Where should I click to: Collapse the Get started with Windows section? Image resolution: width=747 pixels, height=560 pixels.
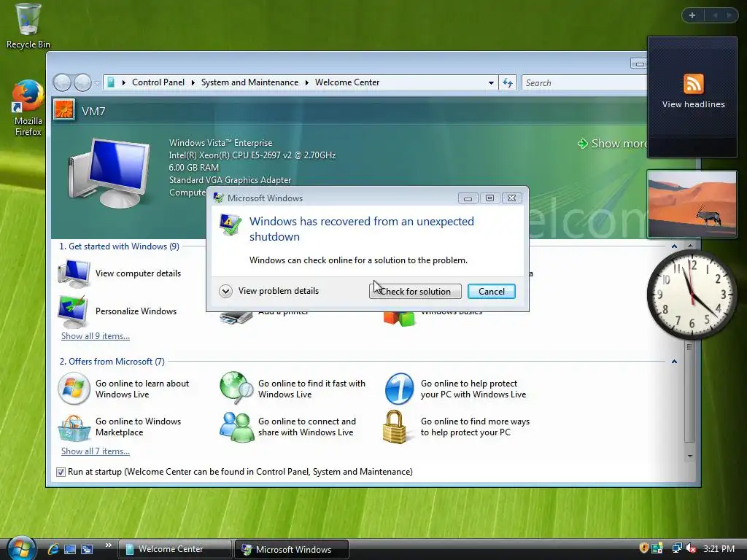(x=674, y=246)
